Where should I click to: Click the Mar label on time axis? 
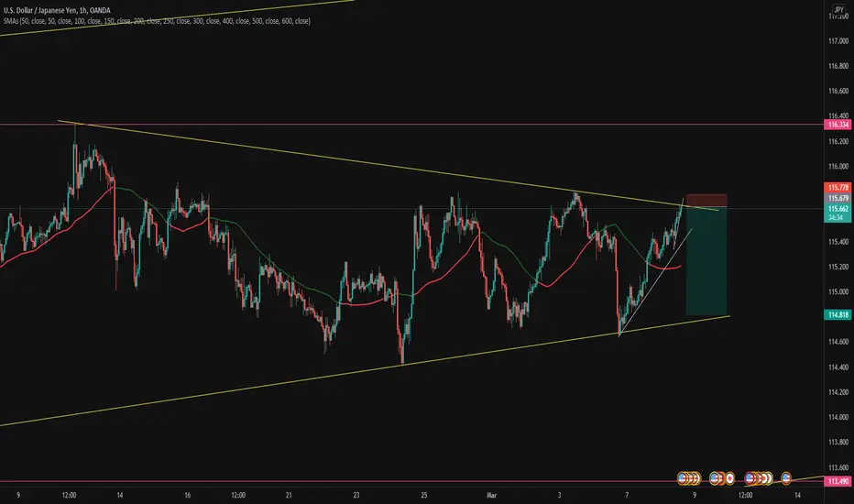pyautogui.click(x=492, y=495)
